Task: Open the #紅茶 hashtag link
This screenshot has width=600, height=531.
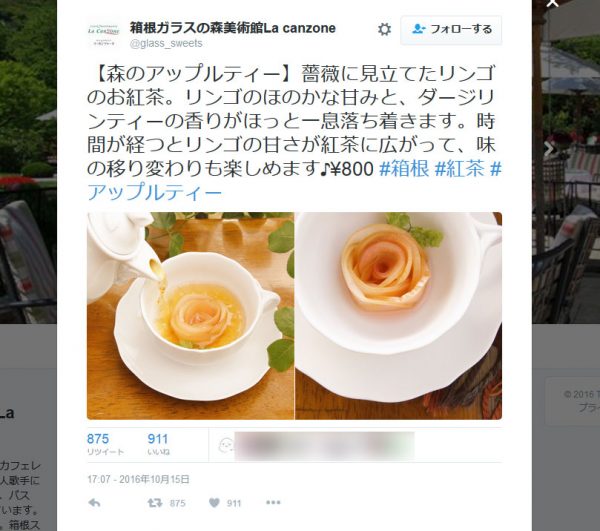Action: 460,169
